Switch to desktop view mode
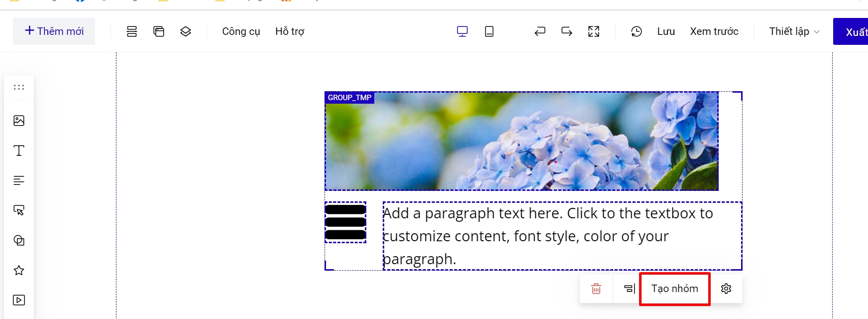This screenshot has width=868, height=319. pyautogui.click(x=462, y=31)
